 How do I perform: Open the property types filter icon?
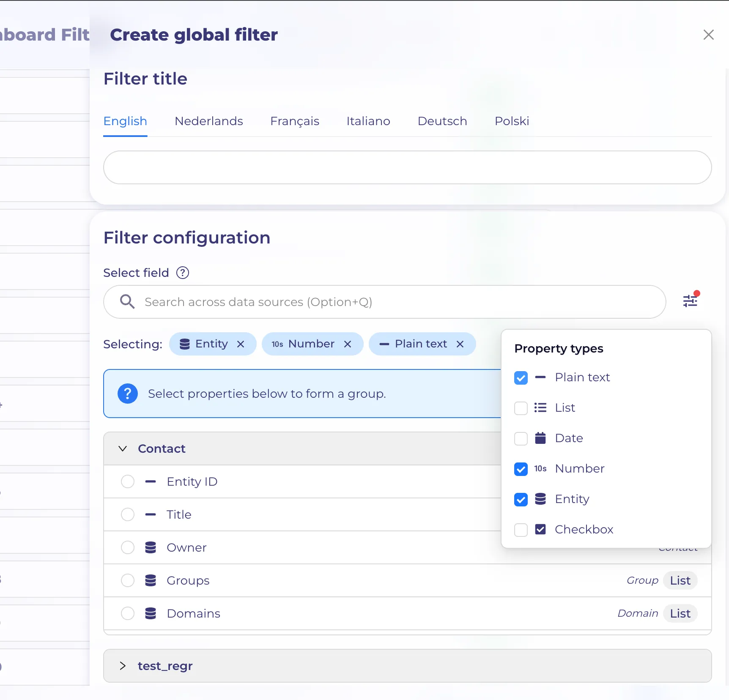690,301
